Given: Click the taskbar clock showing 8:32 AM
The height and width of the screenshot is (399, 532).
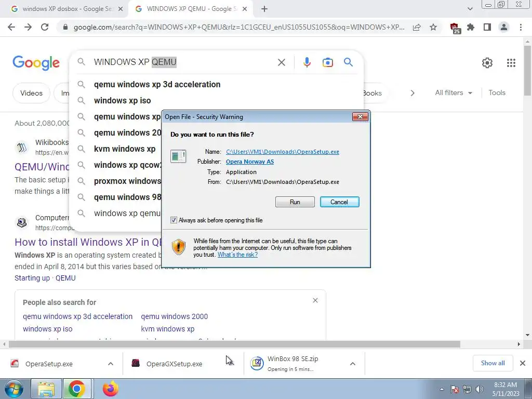Looking at the screenshot, I should click(x=506, y=389).
